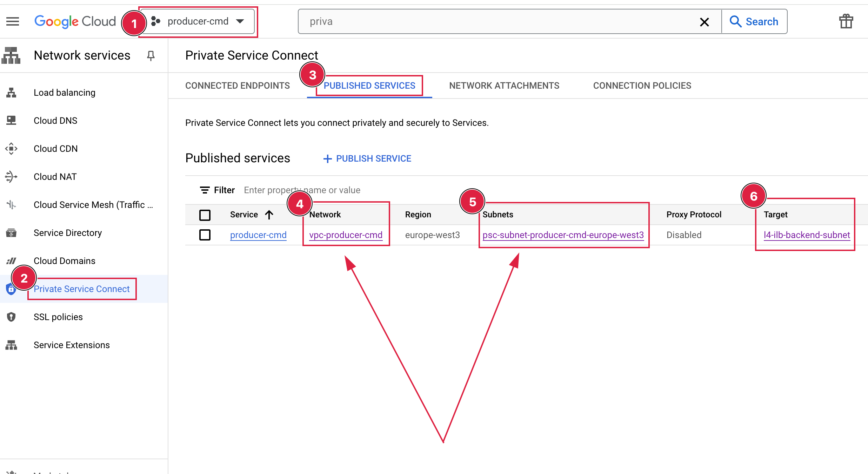Click the Cloud NAT sidebar icon

(11, 177)
